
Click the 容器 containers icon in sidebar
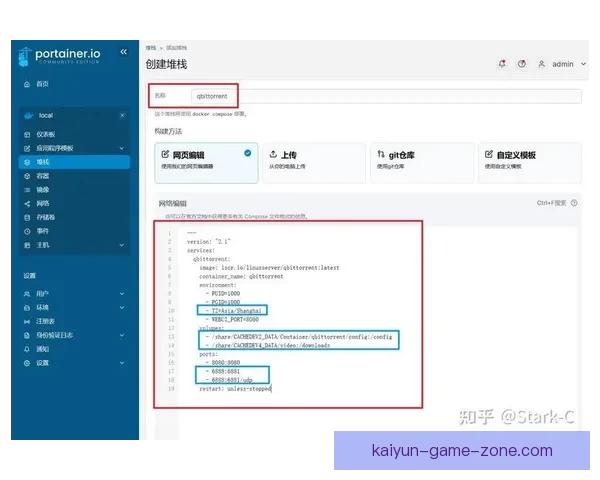[x=27, y=175]
